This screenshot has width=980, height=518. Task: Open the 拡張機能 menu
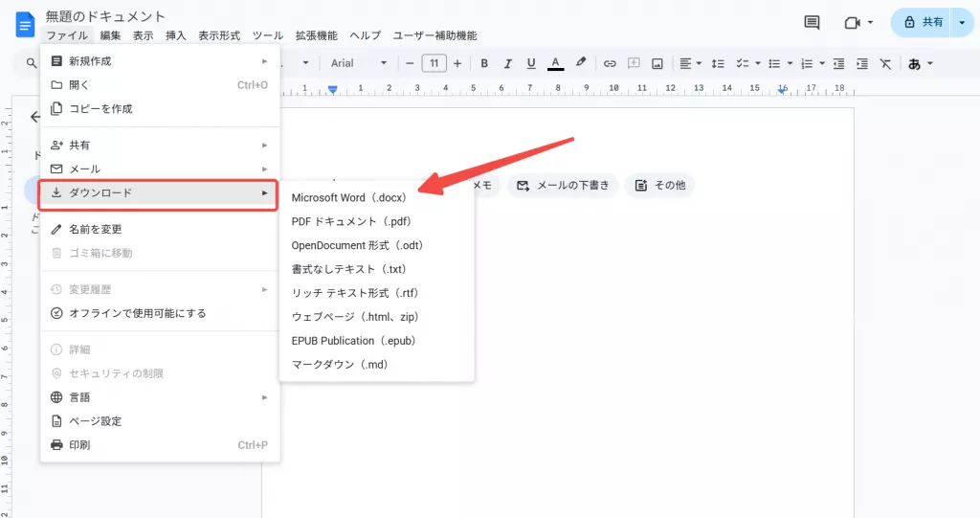[317, 35]
